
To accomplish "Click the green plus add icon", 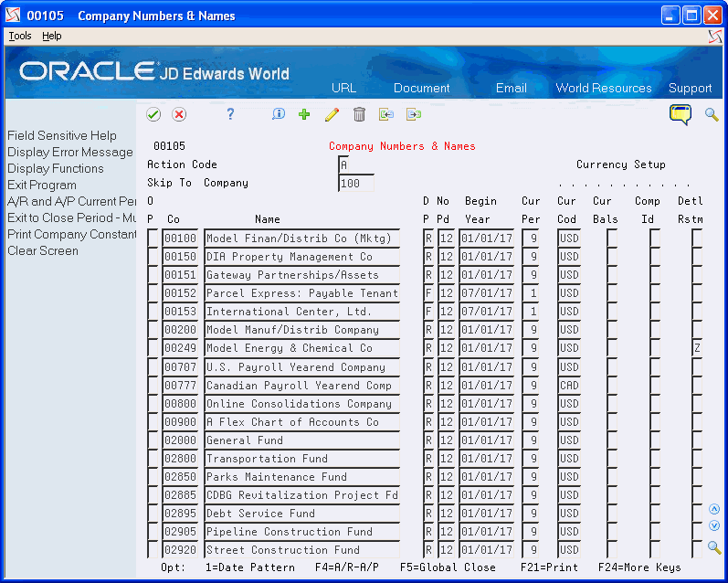I will pyautogui.click(x=304, y=114).
